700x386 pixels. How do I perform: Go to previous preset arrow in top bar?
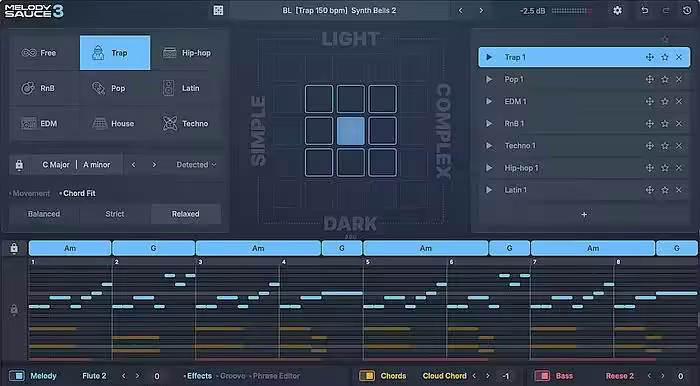461,10
